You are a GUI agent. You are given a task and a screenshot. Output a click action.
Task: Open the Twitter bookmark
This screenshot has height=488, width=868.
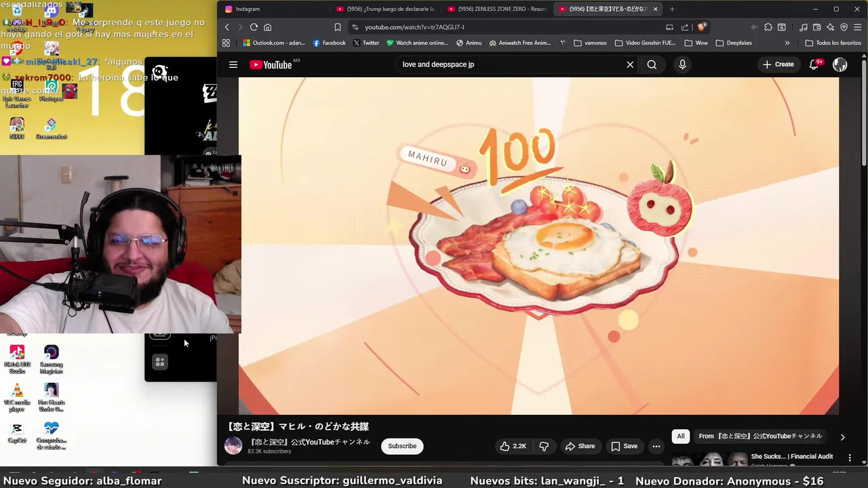(x=366, y=43)
